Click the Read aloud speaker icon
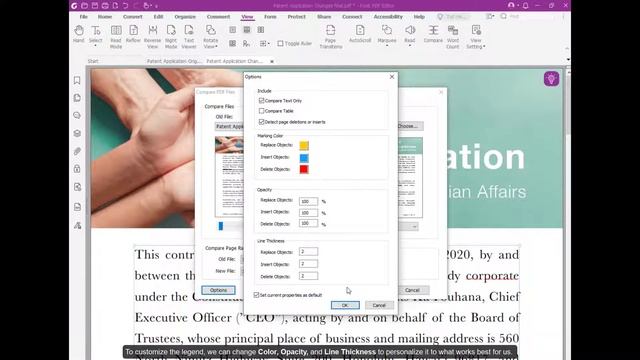 (x=410, y=30)
